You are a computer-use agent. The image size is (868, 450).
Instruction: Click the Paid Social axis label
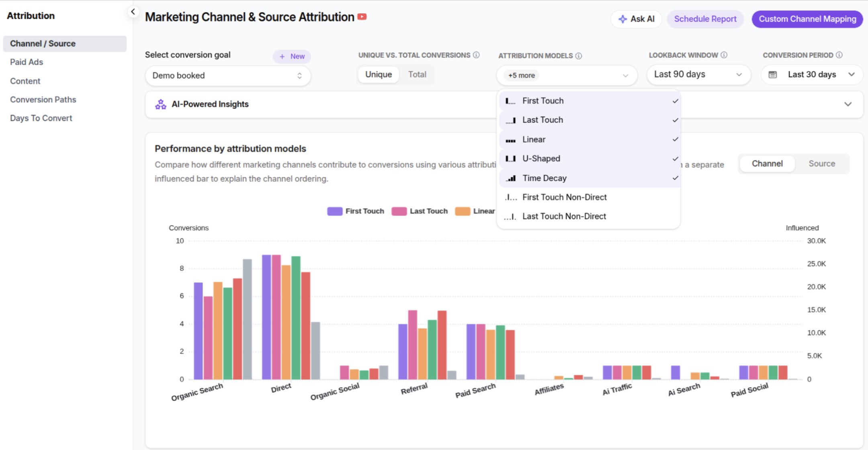pos(749,390)
